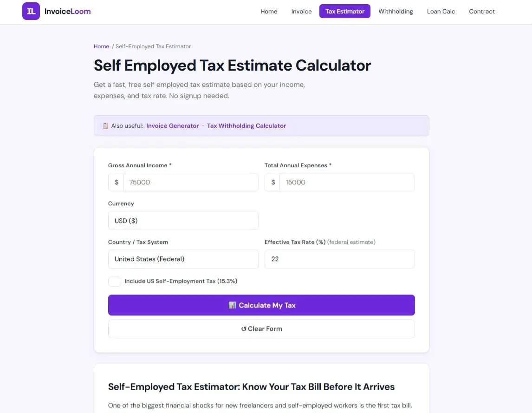
Task: Click the Home link in top navigation
Action: coord(269,11)
